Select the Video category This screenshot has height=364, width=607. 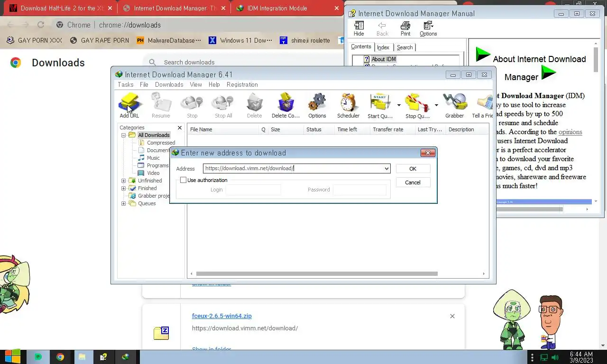click(153, 173)
